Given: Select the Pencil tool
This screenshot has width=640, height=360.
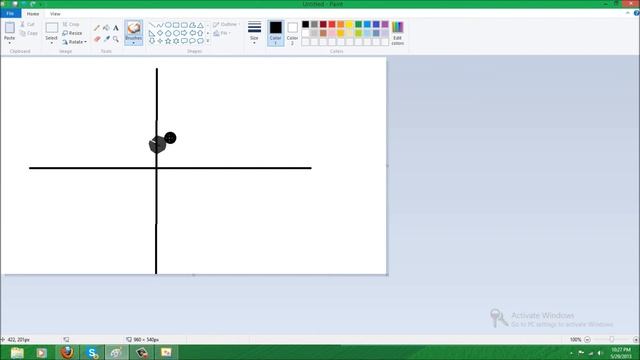Looking at the screenshot, I should tap(97, 28).
